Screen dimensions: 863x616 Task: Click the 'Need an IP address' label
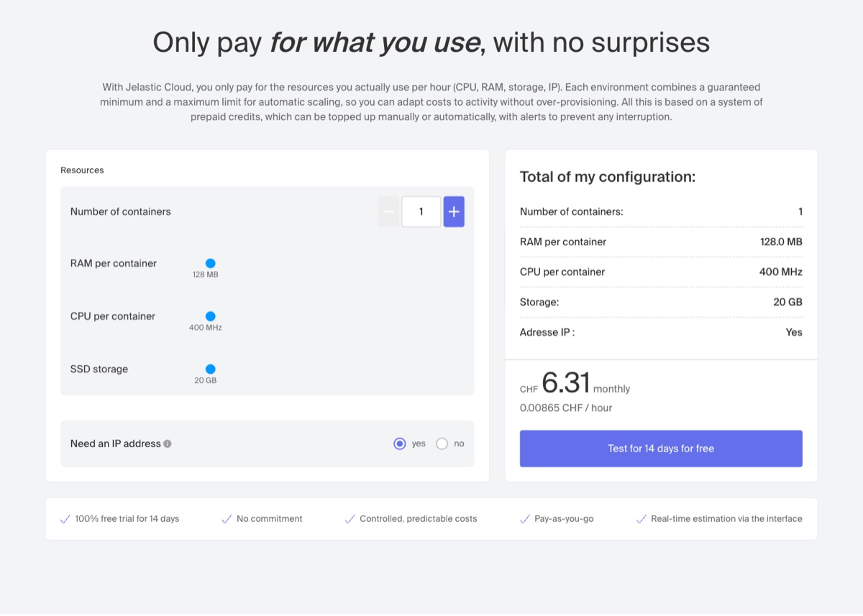click(x=116, y=443)
